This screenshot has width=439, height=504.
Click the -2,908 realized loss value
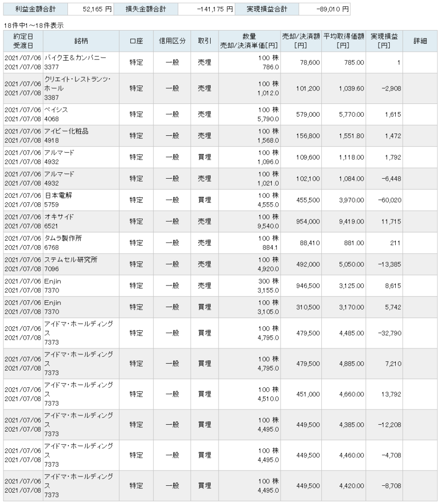coord(391,89)
